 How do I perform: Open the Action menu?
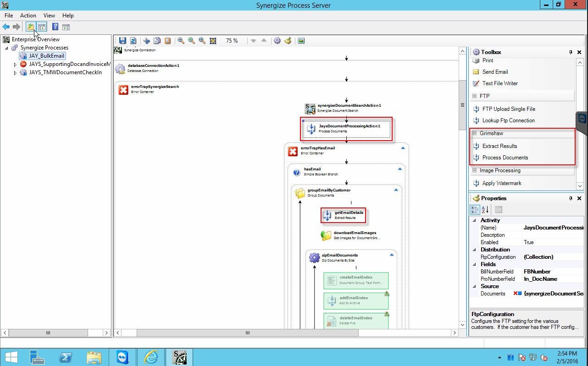point(28,15)
